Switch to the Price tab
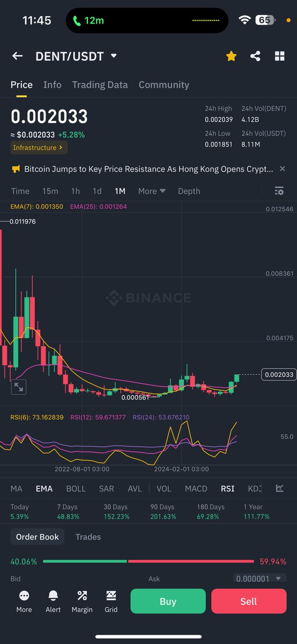297x644 pixels. [21, 85]
